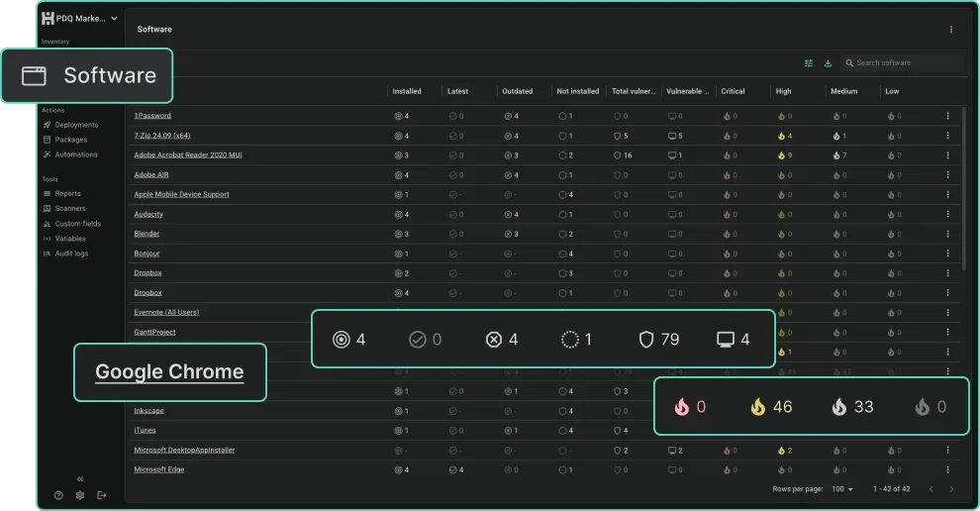Open the Variables page
980x511 pixels.
click(64, 239)
